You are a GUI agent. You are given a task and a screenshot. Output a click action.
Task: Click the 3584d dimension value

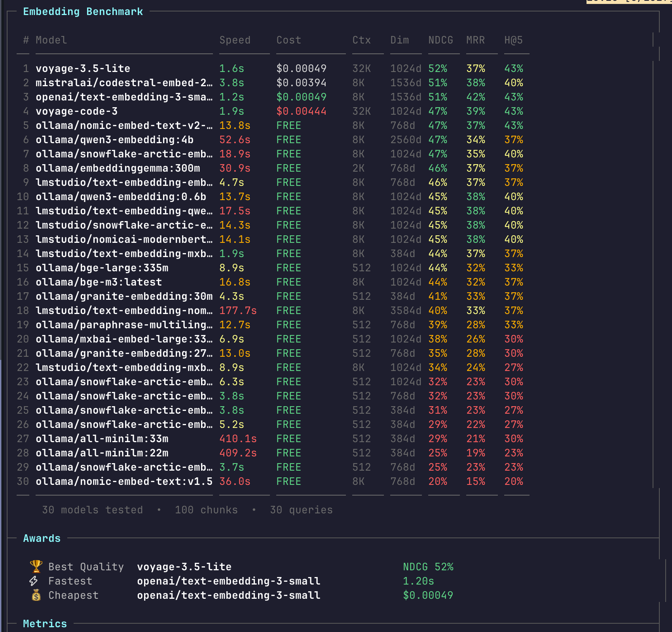(x=406, y=310)
